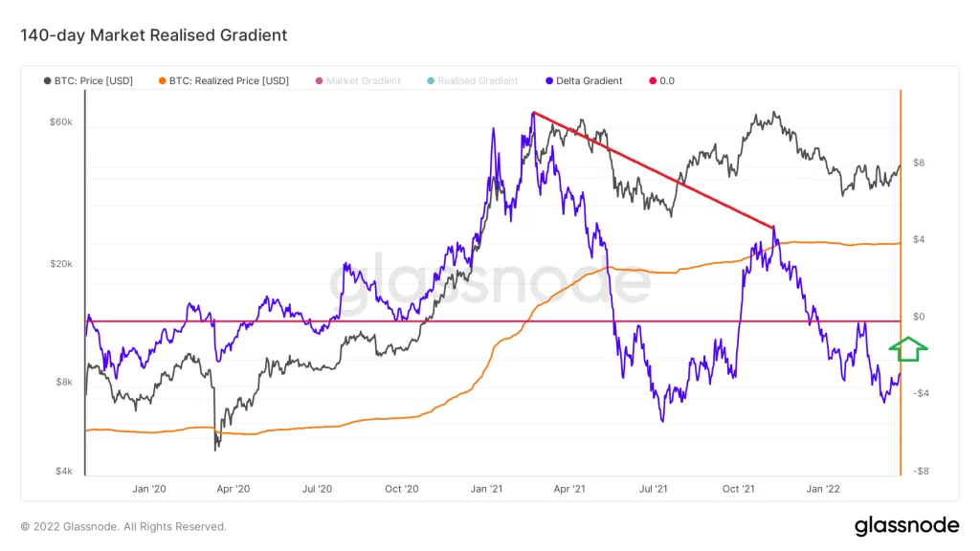Show the hidden Market Gradient series

pyautogui.click(x=363, y=81)
